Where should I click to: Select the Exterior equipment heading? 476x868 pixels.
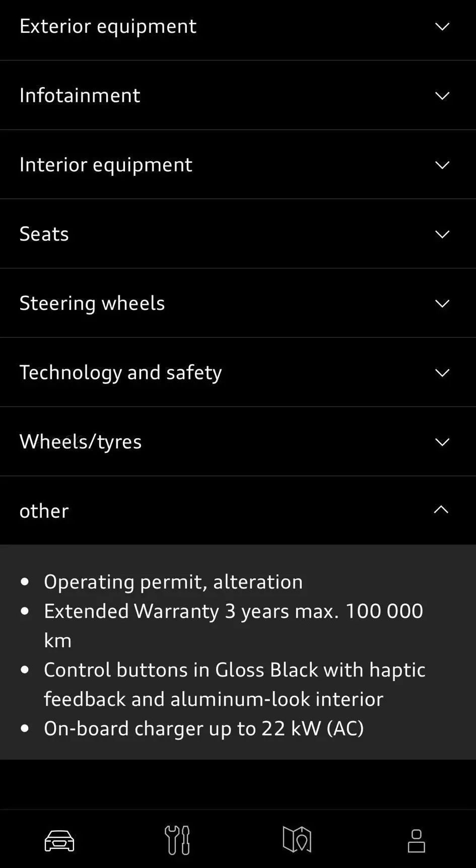(108, 26)
